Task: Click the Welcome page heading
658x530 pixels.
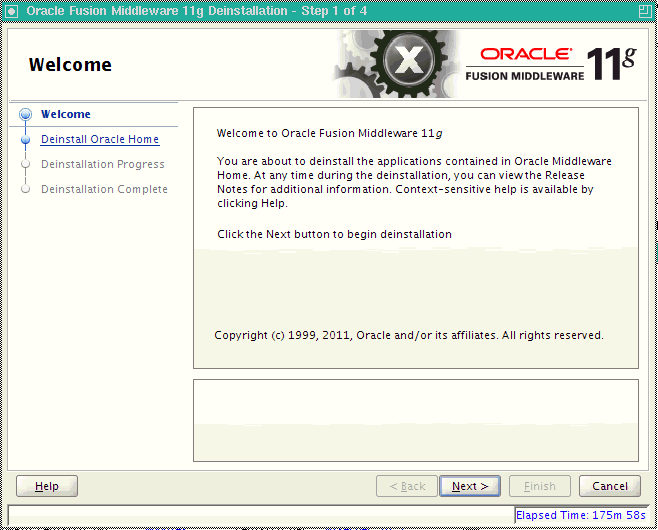Action: [70, 65]
